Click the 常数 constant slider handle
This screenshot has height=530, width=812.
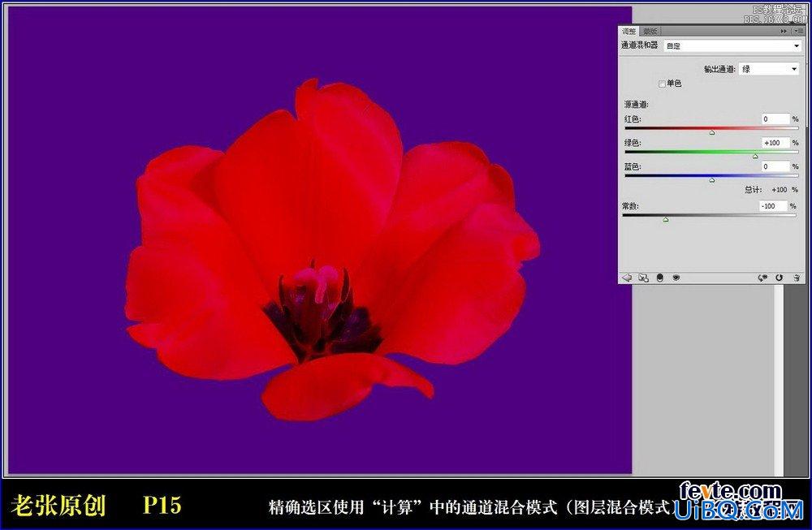(666, 220)
